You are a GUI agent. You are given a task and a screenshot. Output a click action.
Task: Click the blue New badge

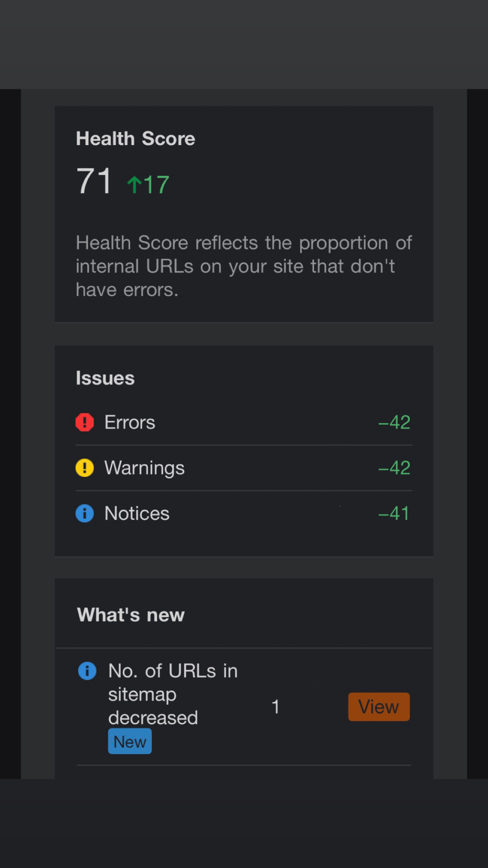130,741
